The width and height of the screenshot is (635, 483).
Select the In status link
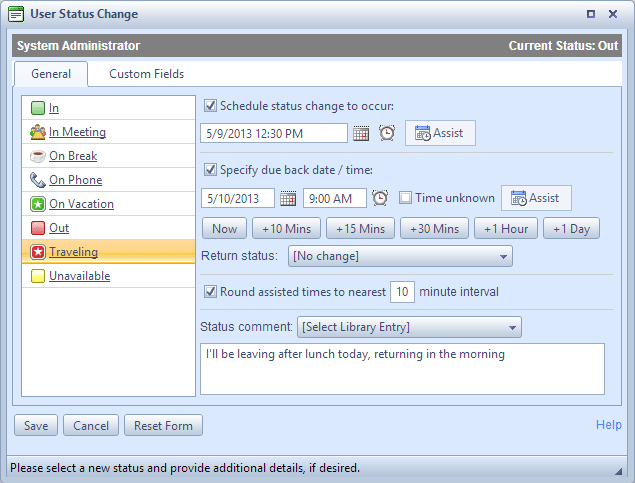click(54, 108)
